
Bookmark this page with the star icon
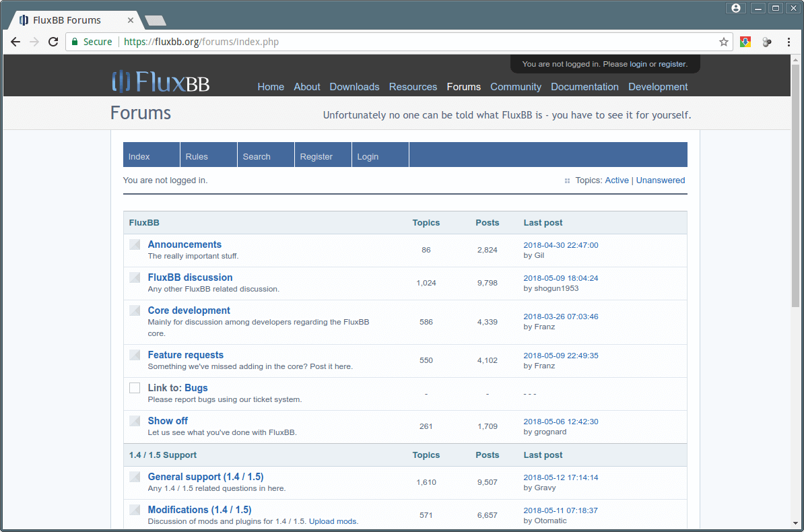coord(724,42)
